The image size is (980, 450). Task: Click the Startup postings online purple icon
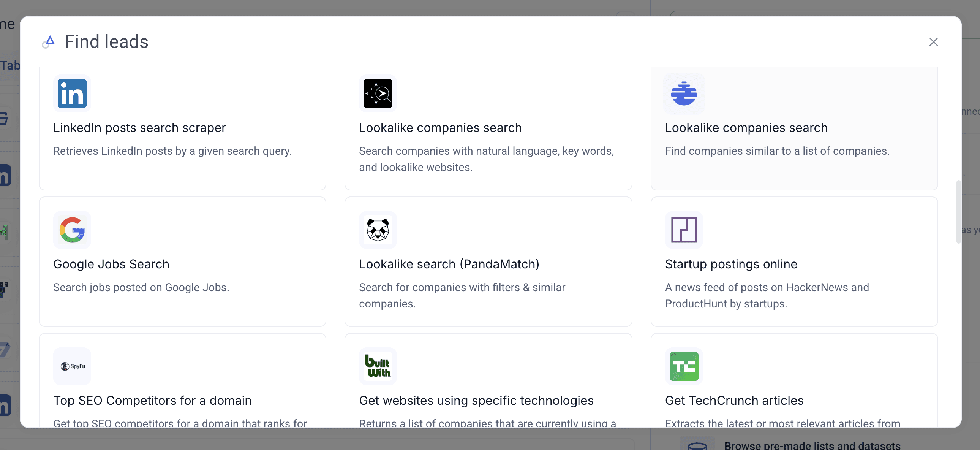coord(684,230)
